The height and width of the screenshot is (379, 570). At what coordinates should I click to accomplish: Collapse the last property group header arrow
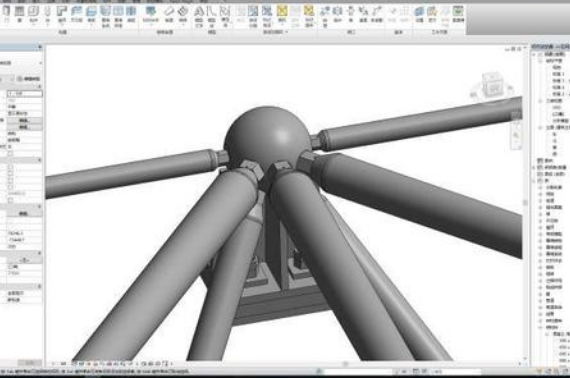(39, 286)
